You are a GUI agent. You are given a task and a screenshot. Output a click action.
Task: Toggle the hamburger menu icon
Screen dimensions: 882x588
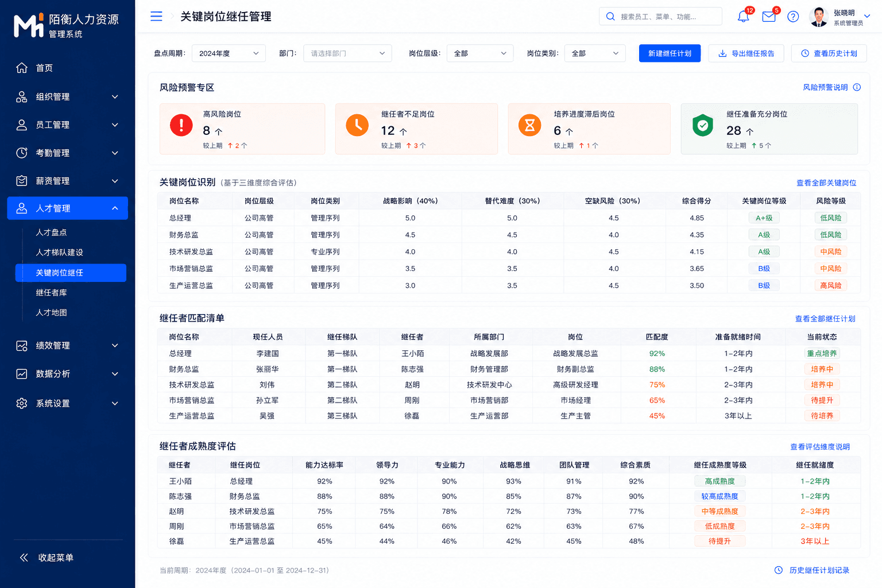pos(156,16)
